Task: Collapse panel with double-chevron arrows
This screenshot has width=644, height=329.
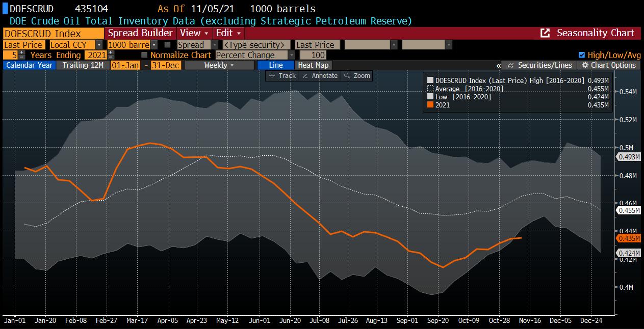Action: click(x=498, y=65)
